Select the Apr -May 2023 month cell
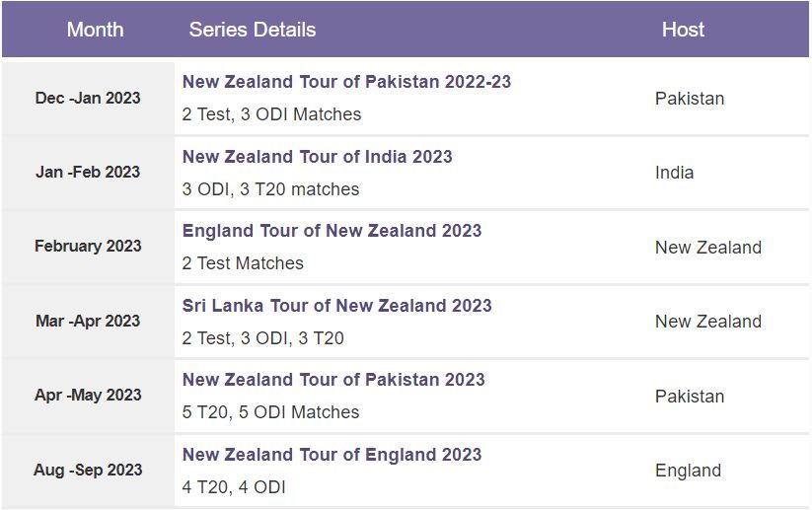This screenshot has width=812, height=510. click(x=88, y=396)
